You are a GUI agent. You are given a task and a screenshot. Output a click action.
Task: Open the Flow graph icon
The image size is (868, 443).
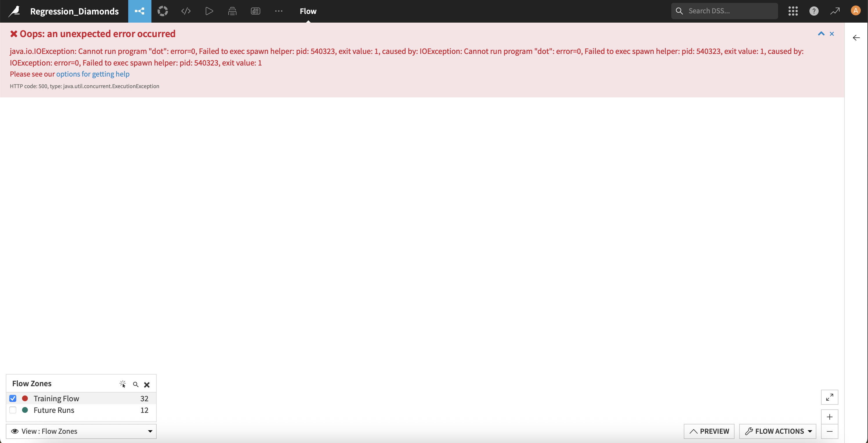[140, 11]
